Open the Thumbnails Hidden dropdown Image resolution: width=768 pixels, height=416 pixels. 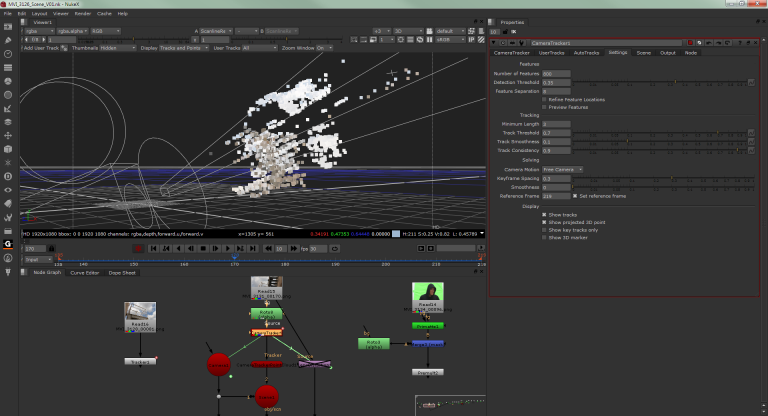pos(118,47)
